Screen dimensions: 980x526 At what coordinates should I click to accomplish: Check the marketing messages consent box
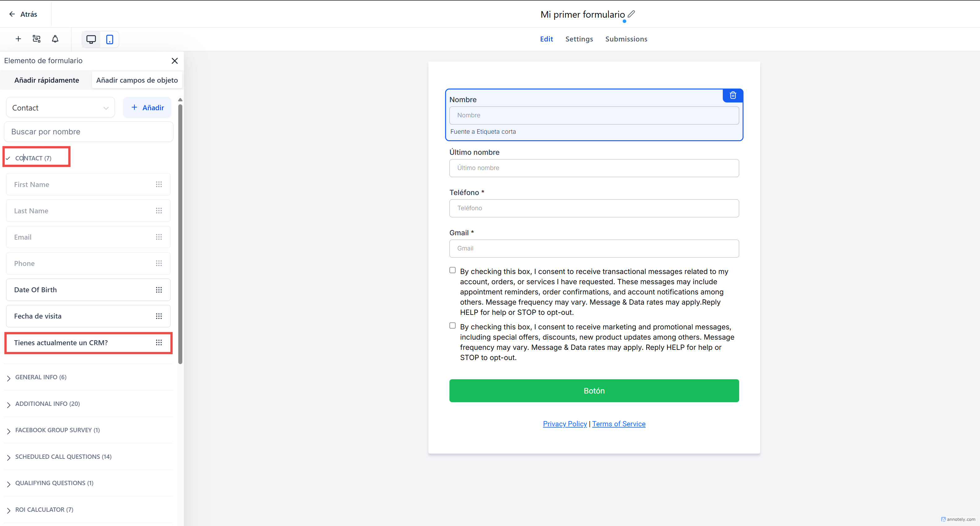[x=452, y=325]
